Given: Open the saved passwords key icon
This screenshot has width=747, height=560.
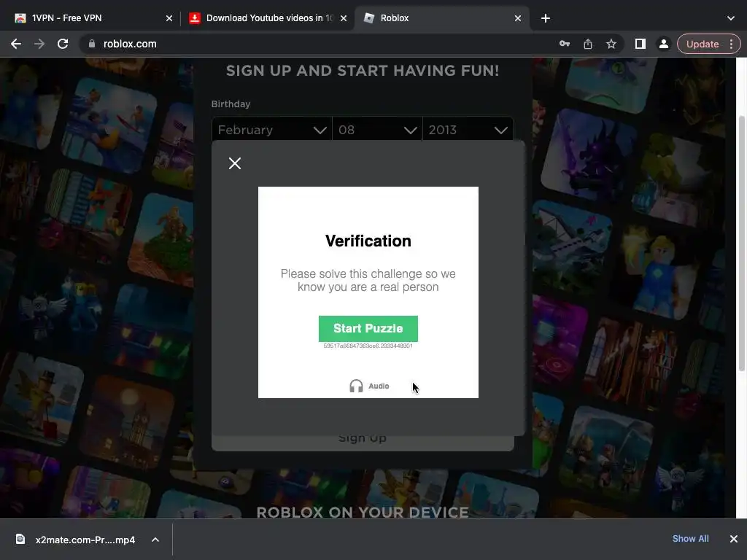Looking at the screenshot, I should (565, 44).
